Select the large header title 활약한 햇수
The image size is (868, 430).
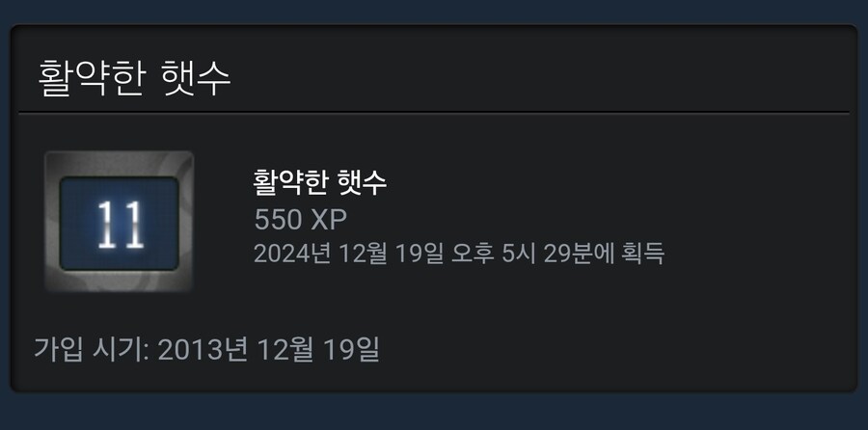(x=134, y=79)
